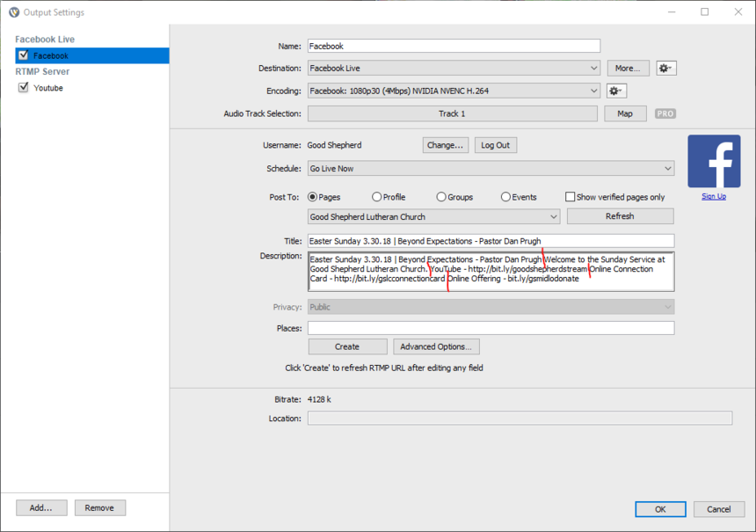This screenshot has width=756, height=532.
Task: Click the Facebook Live group heading
Action: point(45,39)
